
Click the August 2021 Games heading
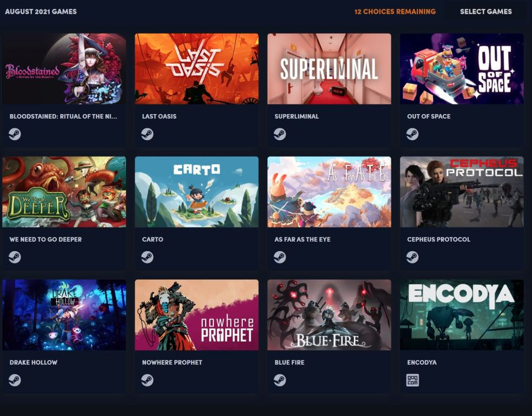[41, 12]
